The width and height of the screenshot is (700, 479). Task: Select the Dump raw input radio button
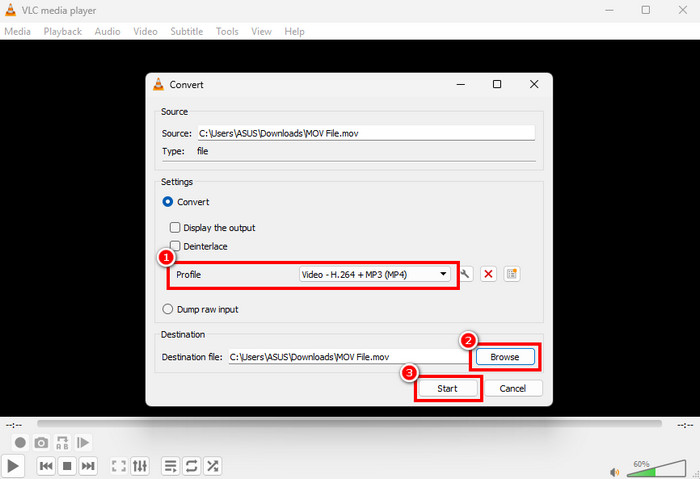tap(167, 309)
